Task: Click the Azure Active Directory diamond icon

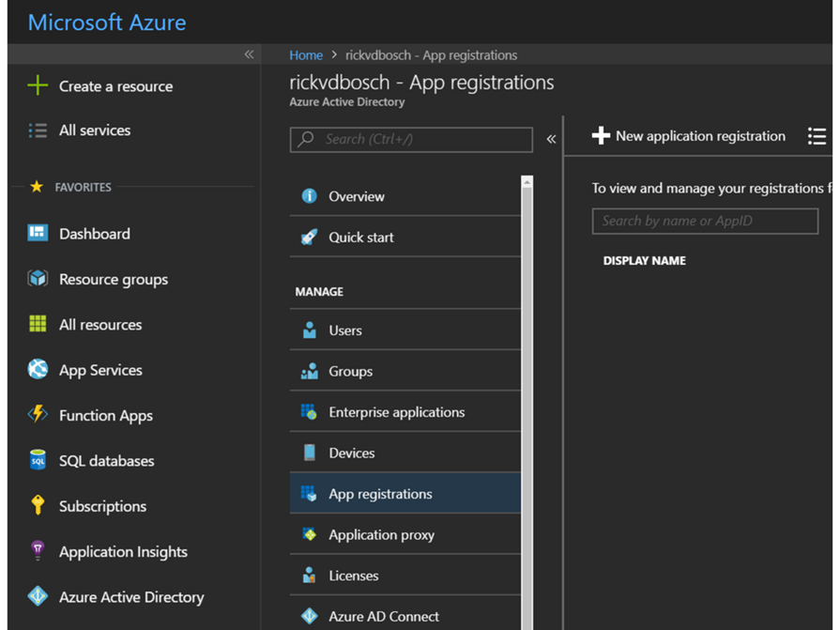Action: tap(38, 595)
